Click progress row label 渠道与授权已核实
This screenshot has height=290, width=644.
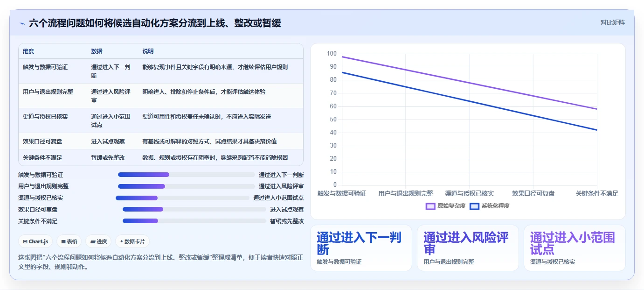(x=41, y=198)
